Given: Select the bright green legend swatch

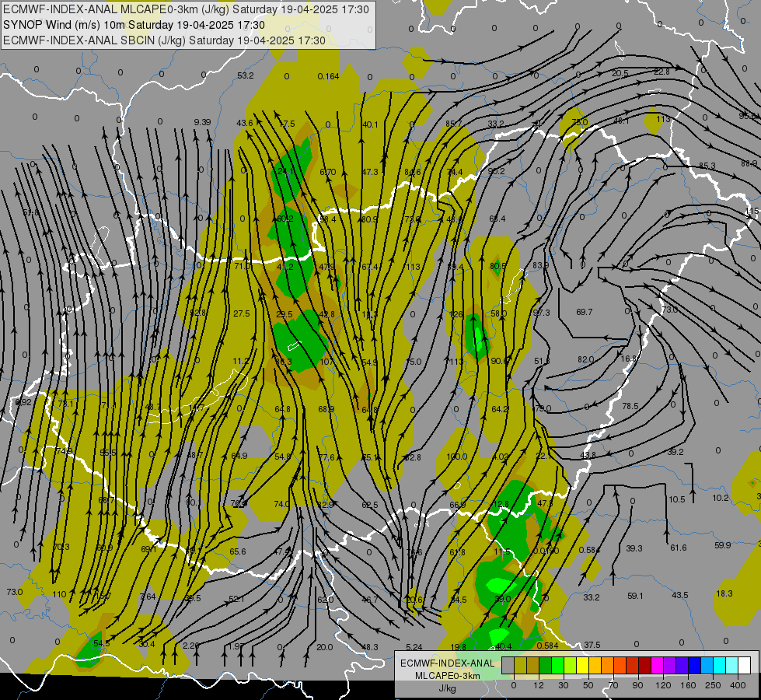Looking at the screenshot, I should point(557,666).
